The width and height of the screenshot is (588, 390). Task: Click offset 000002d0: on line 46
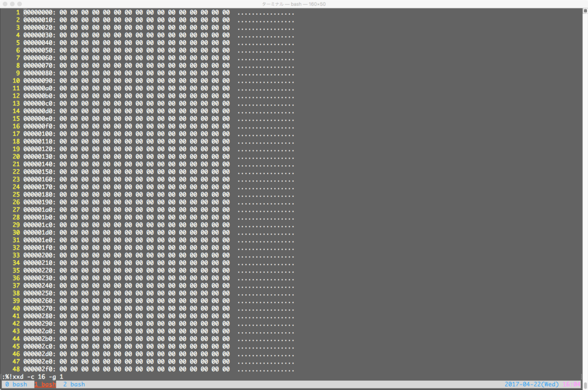[x=40, y=354]
